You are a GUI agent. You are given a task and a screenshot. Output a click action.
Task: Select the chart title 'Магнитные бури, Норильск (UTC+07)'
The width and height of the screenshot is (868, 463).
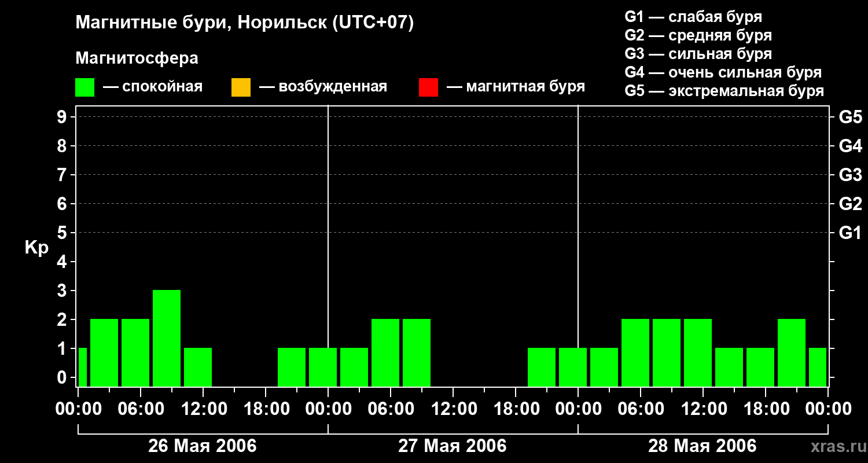[245, 24]
